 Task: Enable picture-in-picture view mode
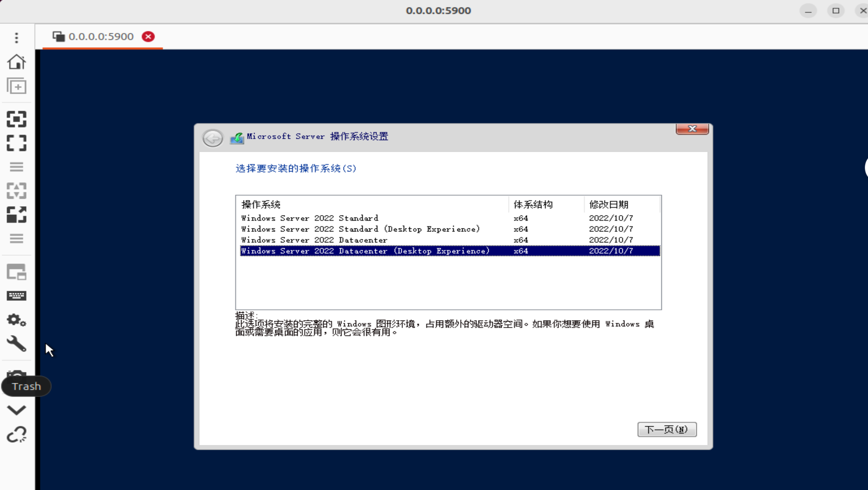16,272
